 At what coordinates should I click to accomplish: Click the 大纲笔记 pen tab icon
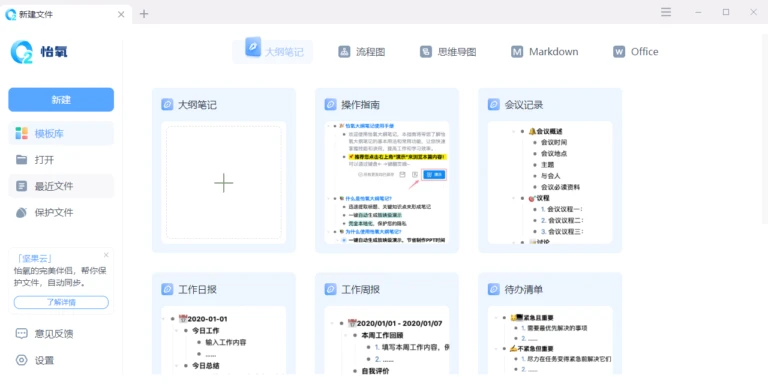(x=253, y=47)
